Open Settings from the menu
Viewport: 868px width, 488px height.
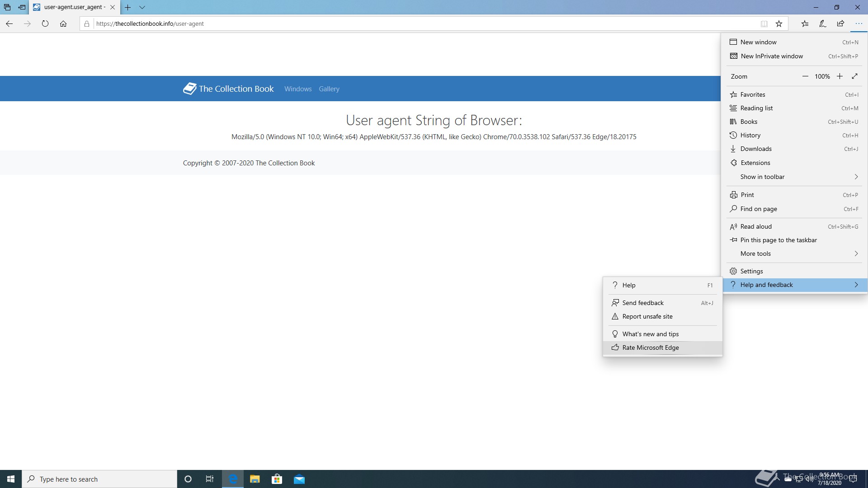click(x=794, y=271)
